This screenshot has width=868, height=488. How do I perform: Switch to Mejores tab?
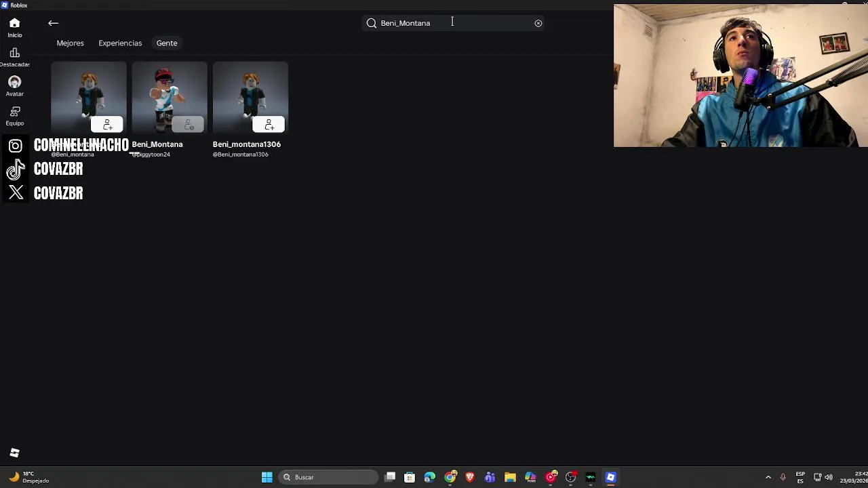pyautogui.click(x=71, y=43)
